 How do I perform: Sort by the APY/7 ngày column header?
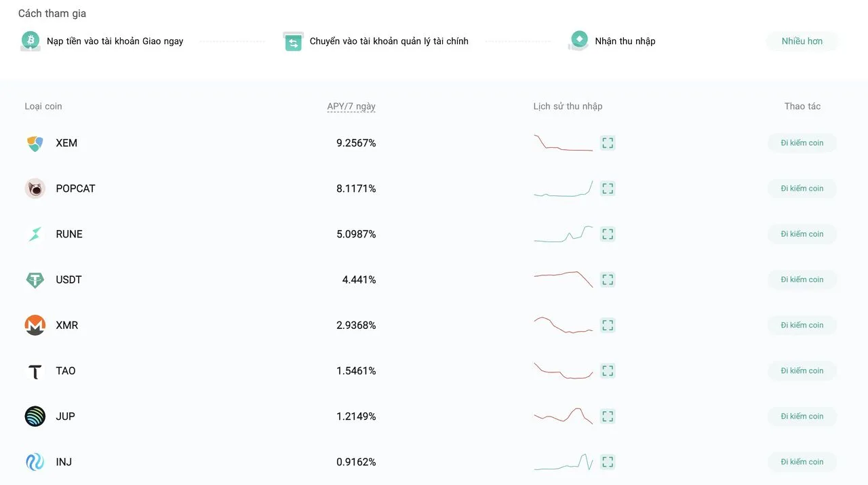pos(351,106)
